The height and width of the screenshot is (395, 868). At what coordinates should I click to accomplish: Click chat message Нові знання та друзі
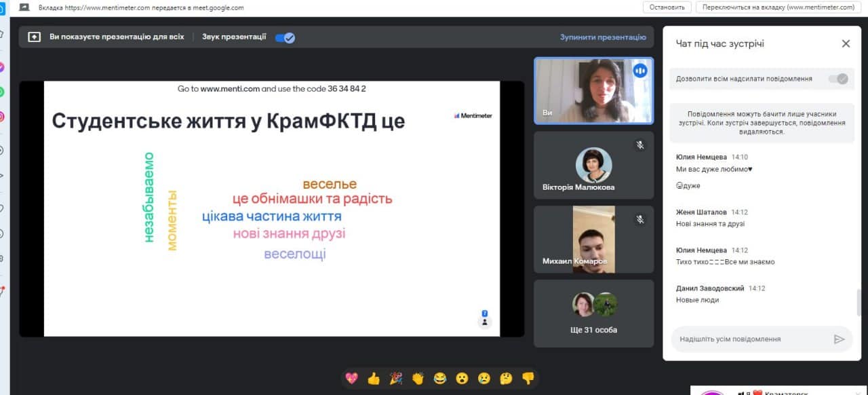tap(711, 223)
